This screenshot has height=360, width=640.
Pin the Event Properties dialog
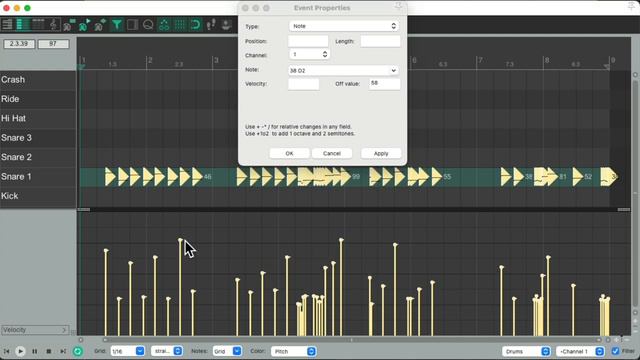pos(398,6)
